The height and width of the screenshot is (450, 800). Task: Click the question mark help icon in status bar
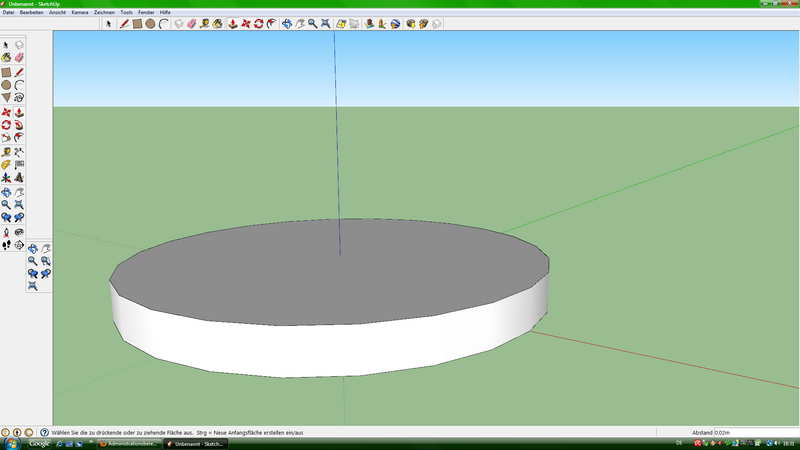[x=44, y=432]
